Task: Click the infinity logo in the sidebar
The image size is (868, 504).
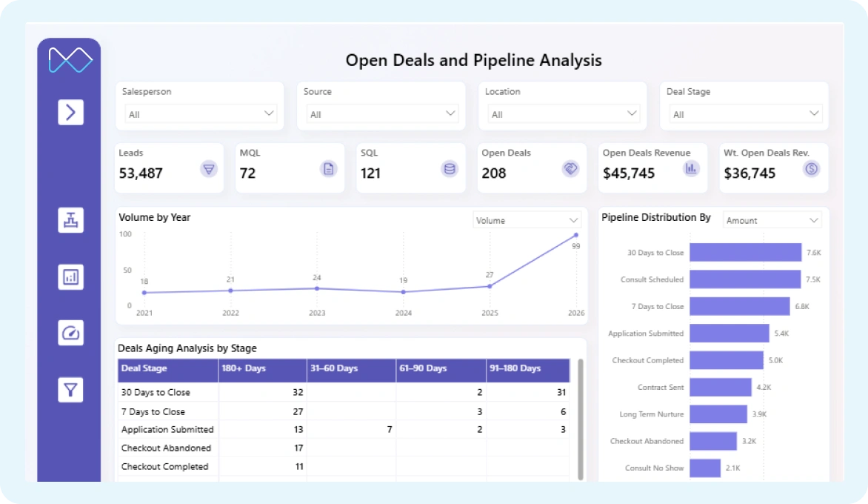Action: tap(70, 60)
